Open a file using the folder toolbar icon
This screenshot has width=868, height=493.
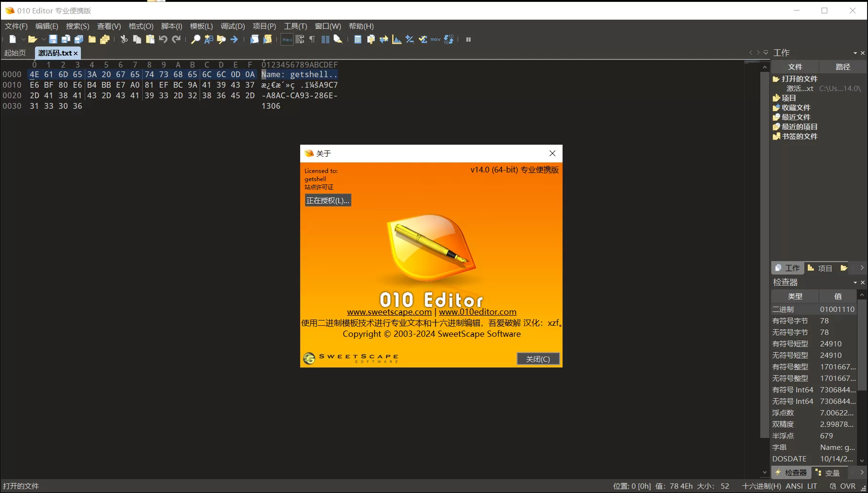click(x=33, y=39)
